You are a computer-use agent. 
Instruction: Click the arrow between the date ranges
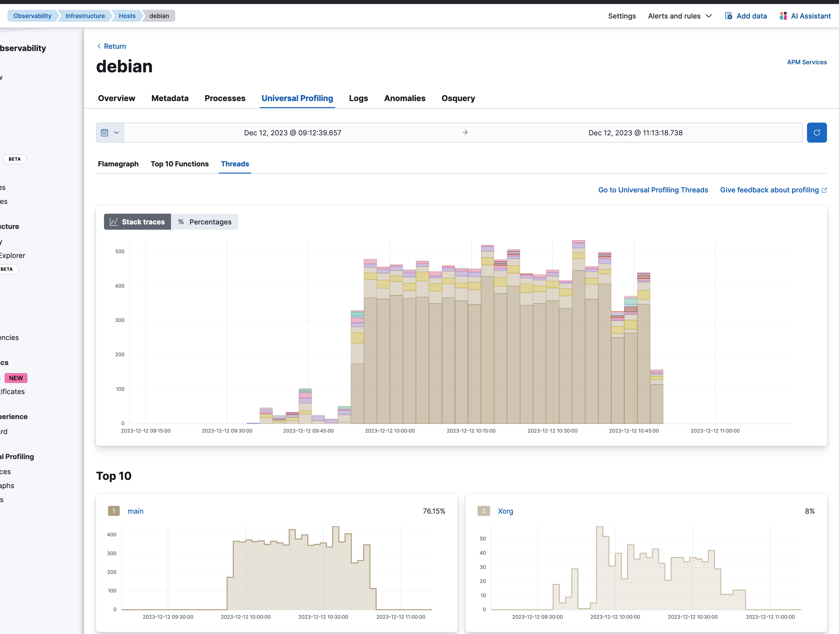pyautogui.click(x=465, y=133)
